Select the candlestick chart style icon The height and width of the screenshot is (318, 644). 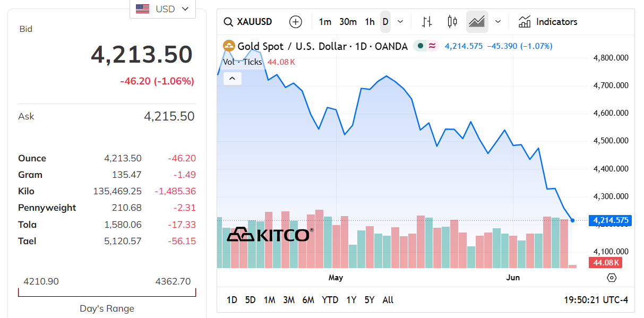pyautogui.click(x=452, y=22)
